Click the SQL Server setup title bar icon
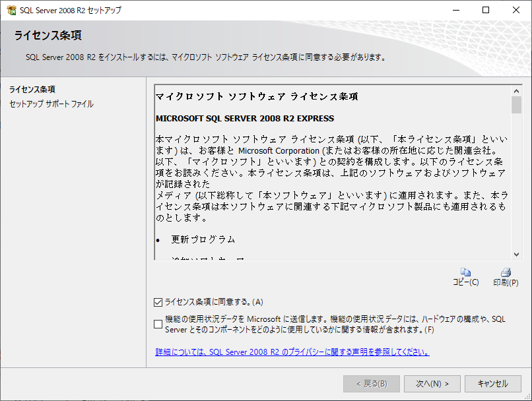Image resolution: width=532 pixels, height=401 pixels. pos(11,11)
